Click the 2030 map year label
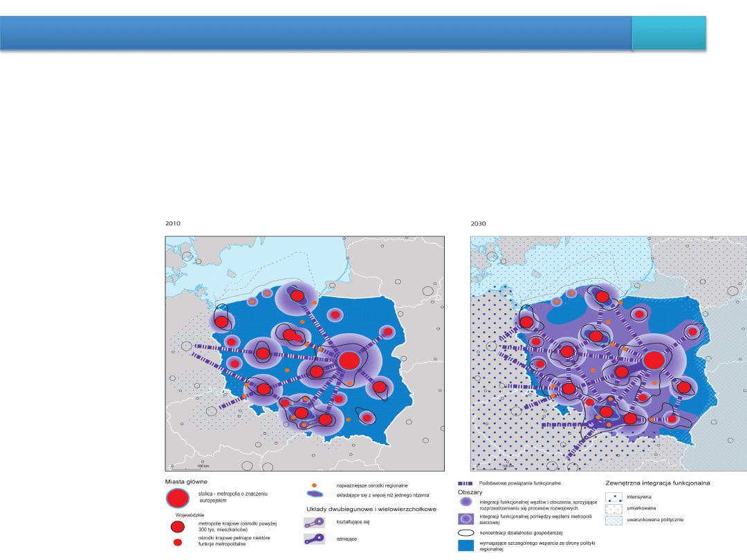The height and width of the screenshot is (560, 747). pos(479,223)
